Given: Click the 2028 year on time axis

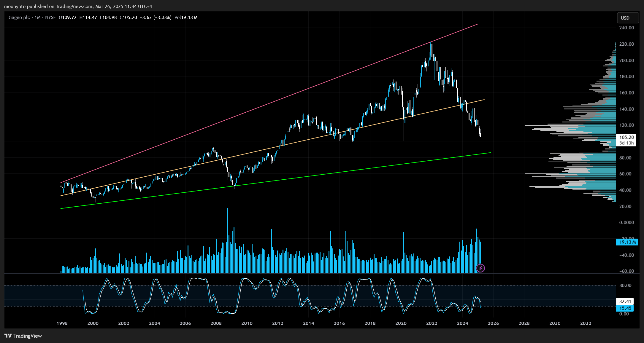Looking at the screenshot, I should coord(524,323).
